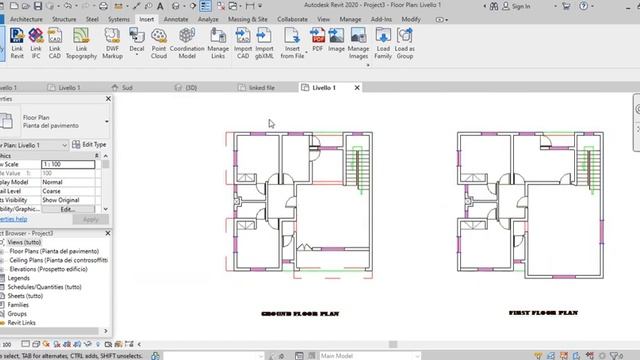Click the Print icon in quick access toolbar

[x=104, y=6]
